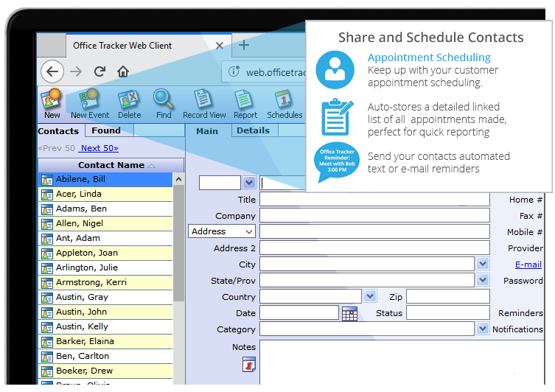This screenshot has height=392, width=555.
Task: Select contact Austin, John
Action: (105, 312)
